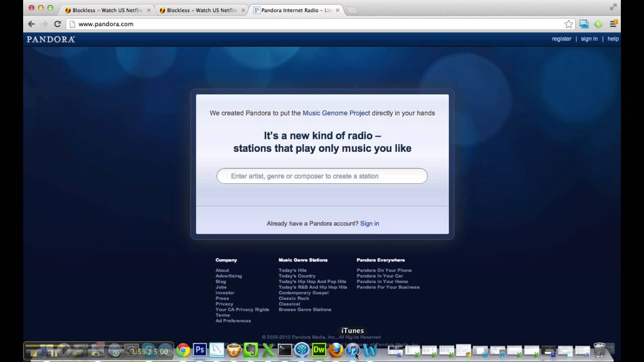Open the green Feedly extension icon
This screenshot has height=362, width=644.
coord(598,24)
